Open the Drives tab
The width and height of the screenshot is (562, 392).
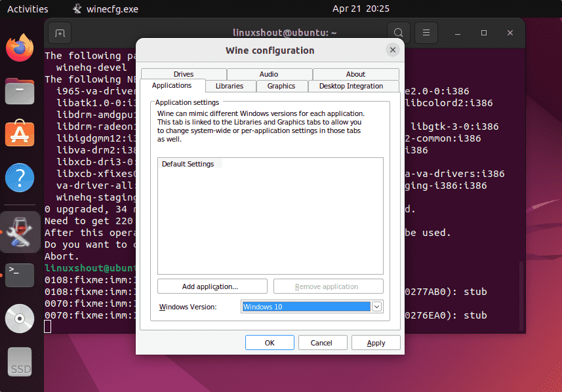point(184,74)
